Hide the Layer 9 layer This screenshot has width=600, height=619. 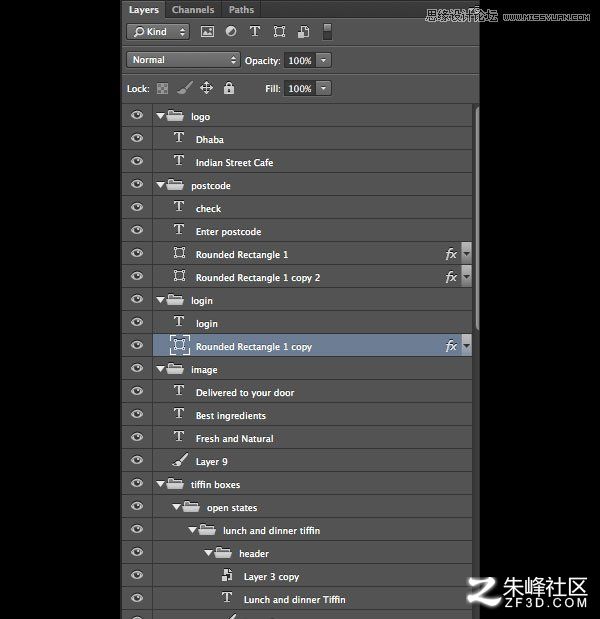(137, 460)
